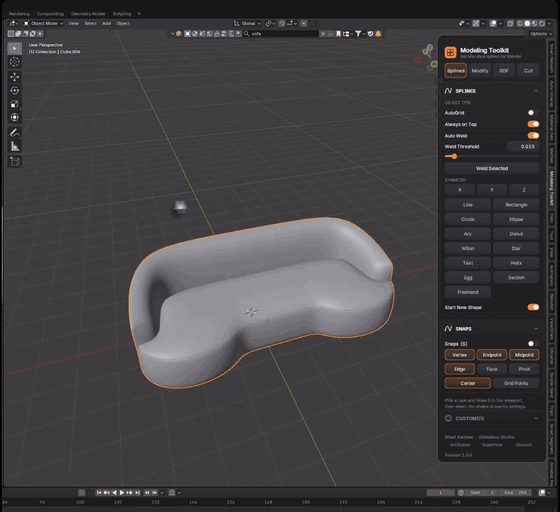Screen dimensions: 560x512
Task: Select the Select Box tool
Action: 15,48
